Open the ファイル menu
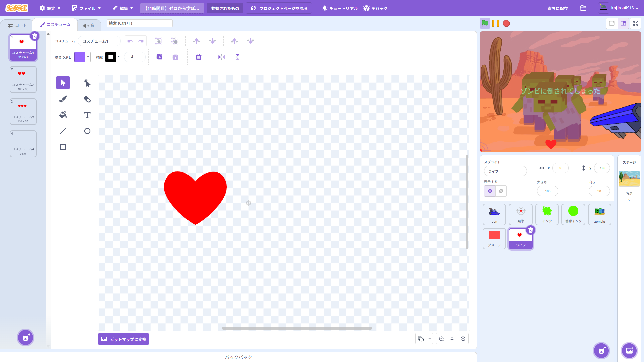This screenshot has height=362, width=644. [x=86, y=8]
